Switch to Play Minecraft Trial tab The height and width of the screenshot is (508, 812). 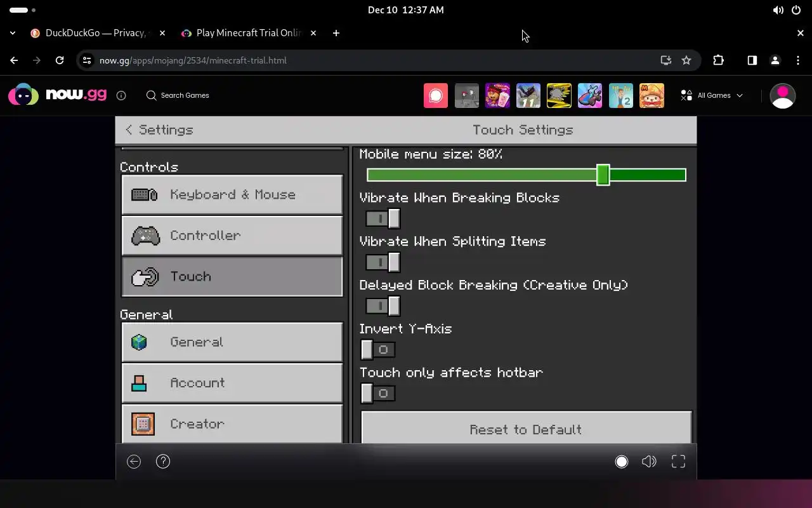249,33
